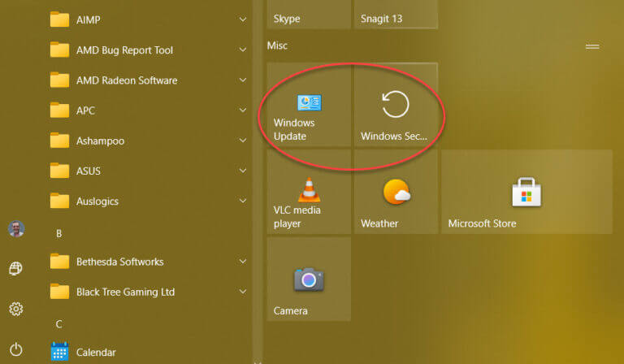Open the Skype tile
The width and height of the screenshot is (624, 364).
[x=309, y=15]
